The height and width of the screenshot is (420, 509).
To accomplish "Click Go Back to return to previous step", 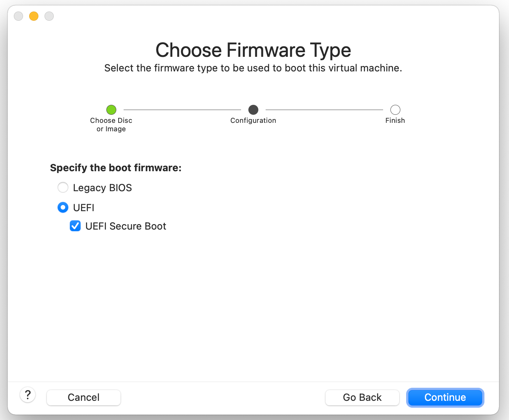I will (362, 397).
